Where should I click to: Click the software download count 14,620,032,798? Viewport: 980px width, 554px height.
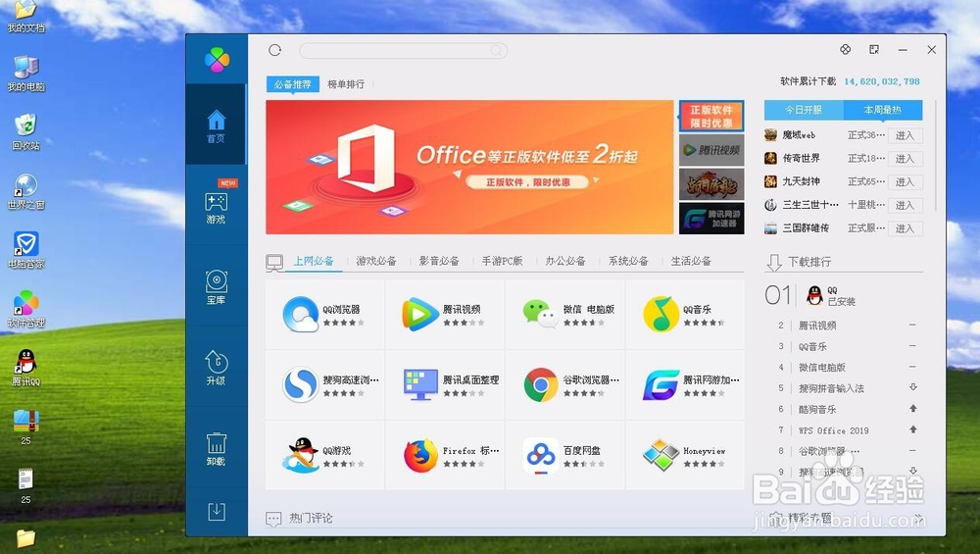(x=881, y=81)
